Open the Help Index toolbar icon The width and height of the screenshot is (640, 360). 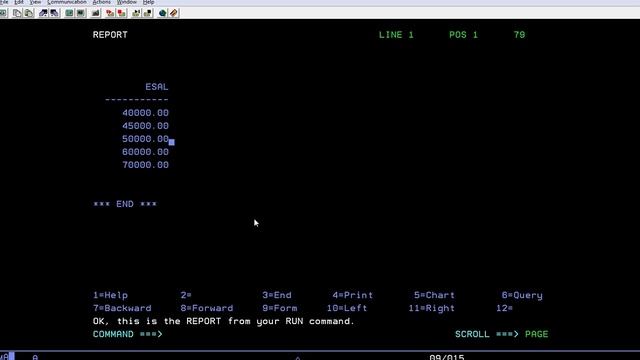pyautogui.click(x=174, y=13)
